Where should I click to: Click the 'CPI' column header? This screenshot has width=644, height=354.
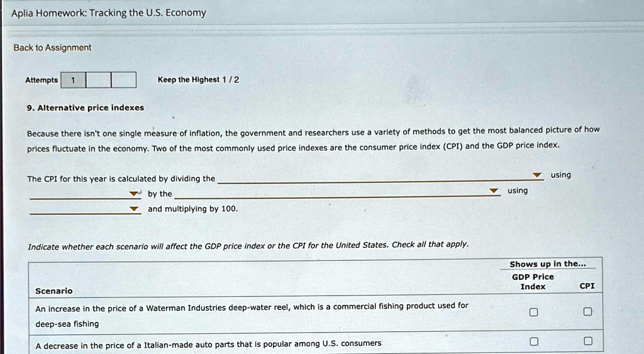pyautogui.click(x=587, y=285)
